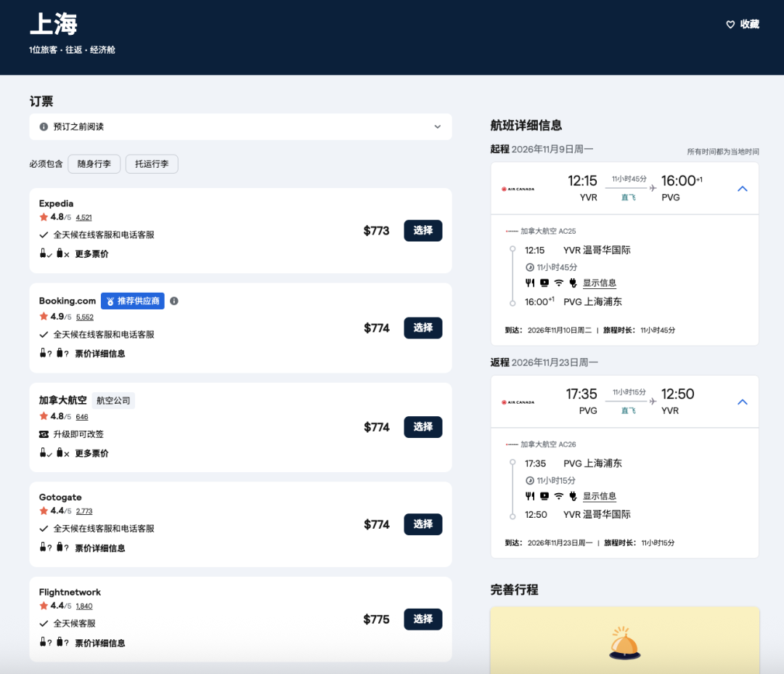This screenshot has width=784, height=674.
Task: Click the bell illustration under 完善行程
Action: coord(624,644)
